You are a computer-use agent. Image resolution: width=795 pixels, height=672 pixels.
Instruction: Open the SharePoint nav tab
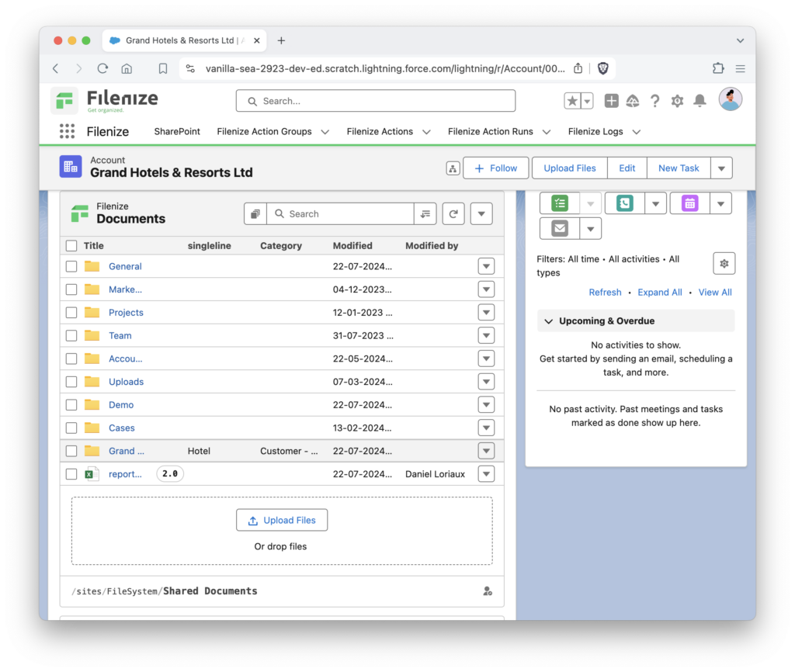click(x=177, y=132)
